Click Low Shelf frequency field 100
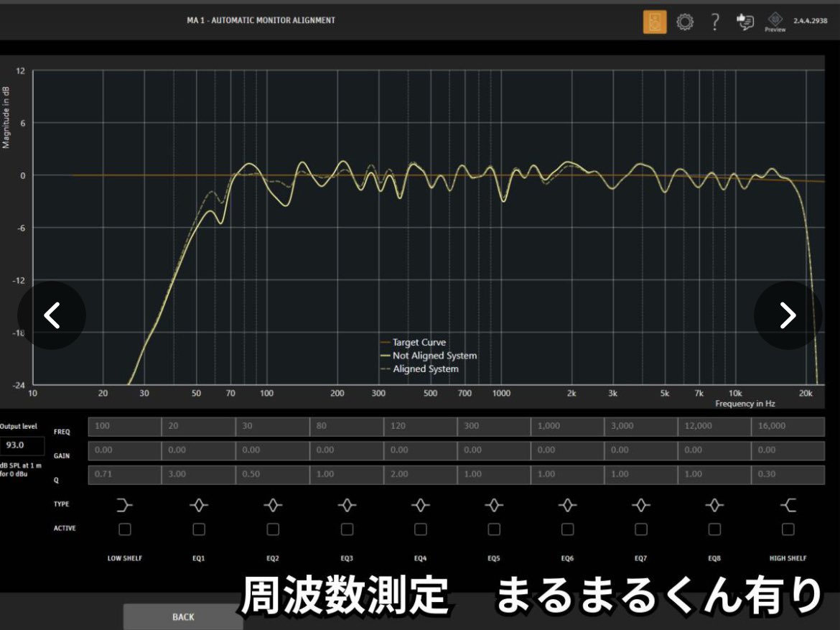Image resolution: width=840 pixels, height=630 pixels. [x=124, y=426]
